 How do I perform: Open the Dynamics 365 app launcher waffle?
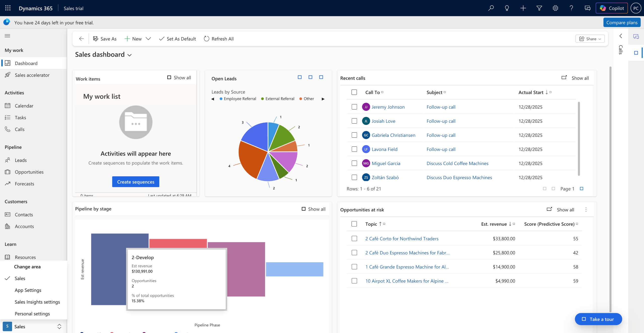coord(8,8)
